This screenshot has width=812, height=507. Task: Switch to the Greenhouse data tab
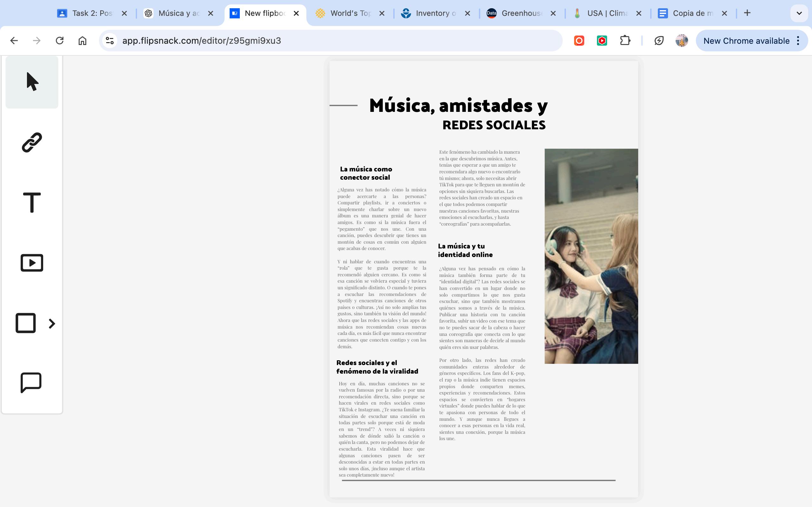coord(521,13)
